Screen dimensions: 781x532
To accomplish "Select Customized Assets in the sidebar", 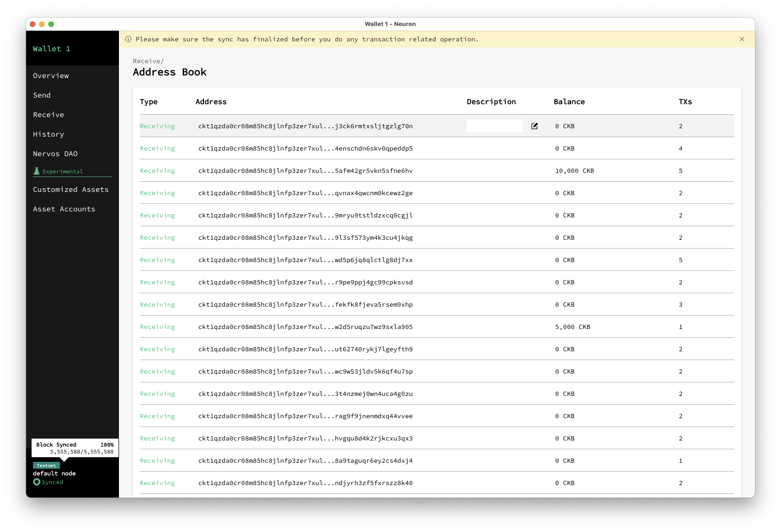I will [71, 189].
